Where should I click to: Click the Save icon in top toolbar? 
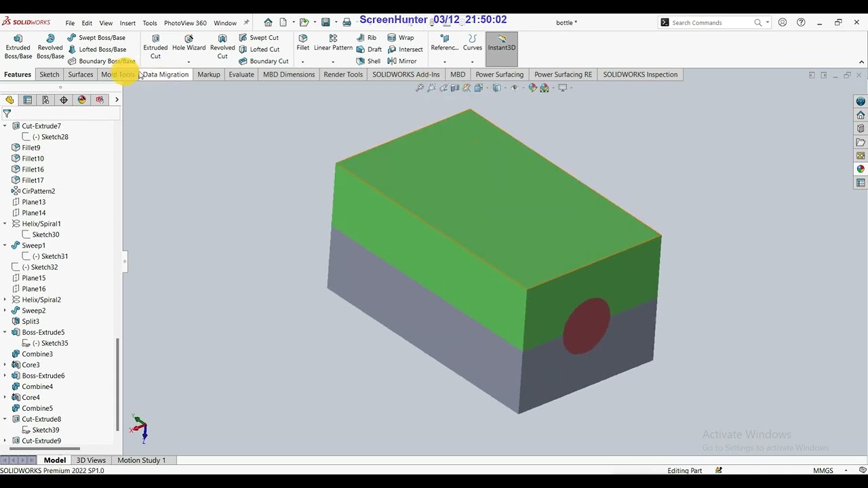point(325,22)
